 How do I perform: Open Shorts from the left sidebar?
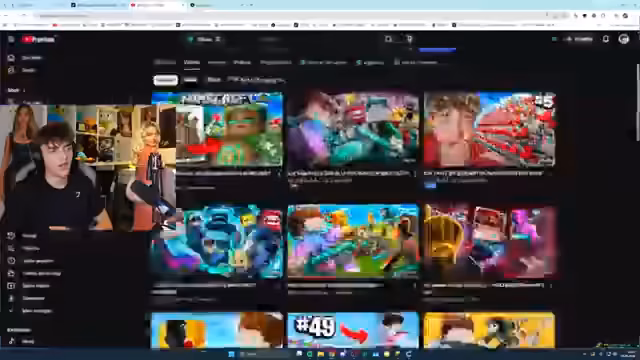pyautogui.click(x=22, y=70)
